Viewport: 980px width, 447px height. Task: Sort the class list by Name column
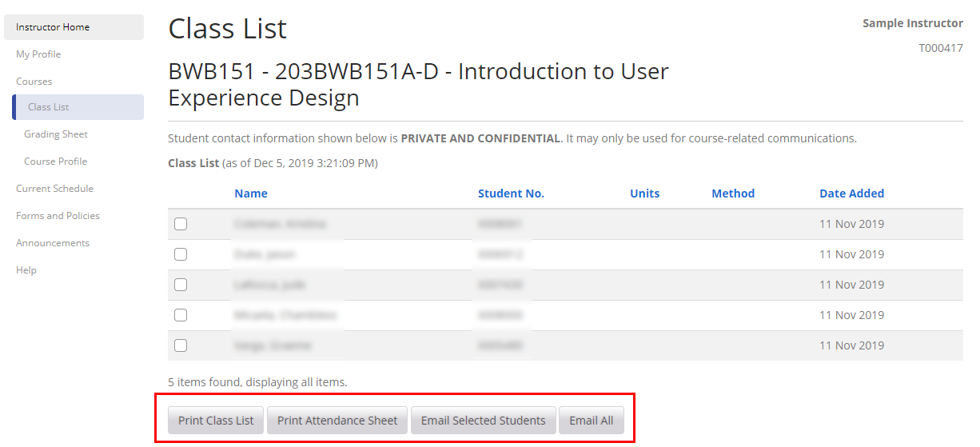[x=251, y=194]
